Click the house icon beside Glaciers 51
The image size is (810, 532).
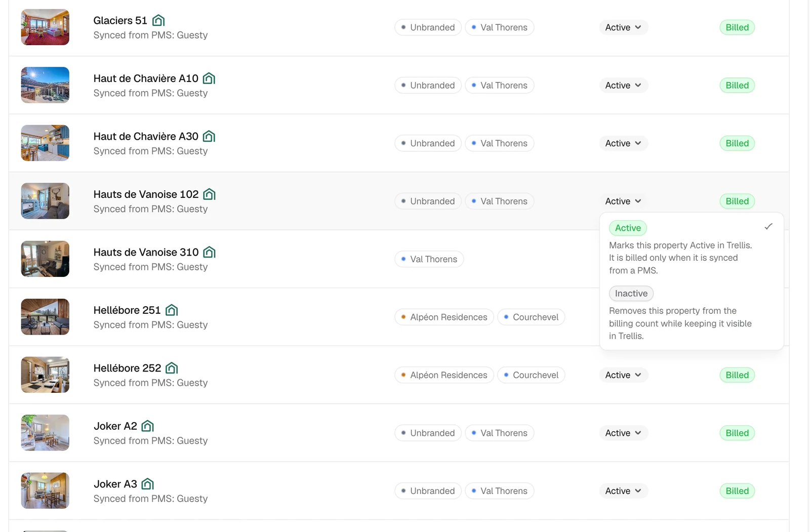[x=158, y=20]
